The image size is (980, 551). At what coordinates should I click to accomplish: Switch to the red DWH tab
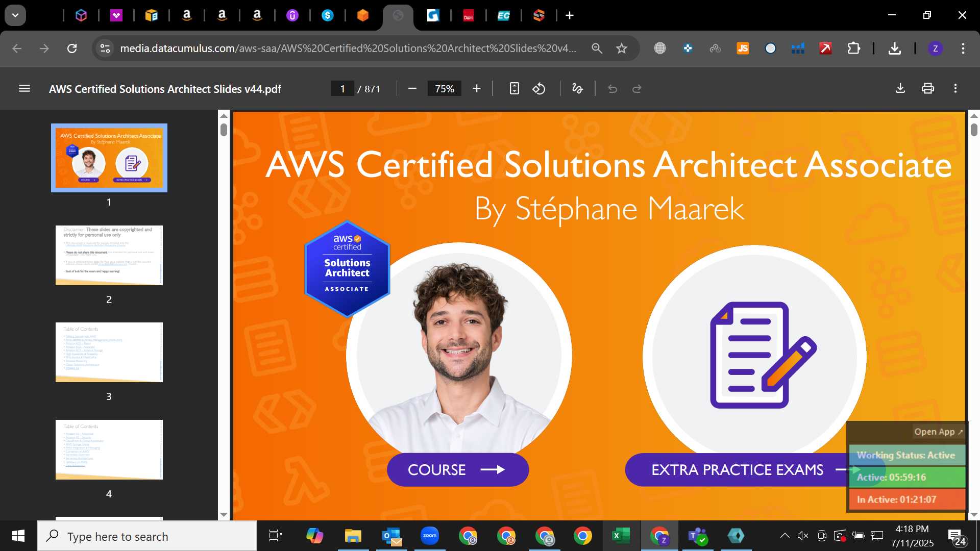click(x=469, y=15)
